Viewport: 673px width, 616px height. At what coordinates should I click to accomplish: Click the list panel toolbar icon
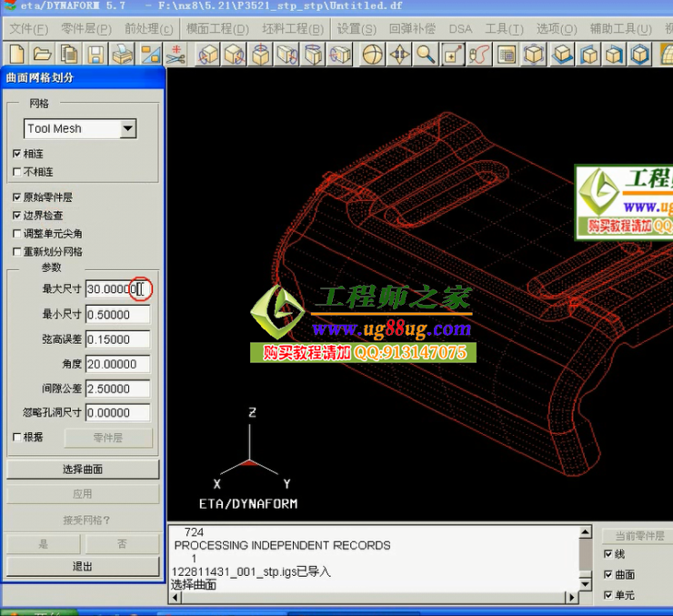click(x=507, y=55)
